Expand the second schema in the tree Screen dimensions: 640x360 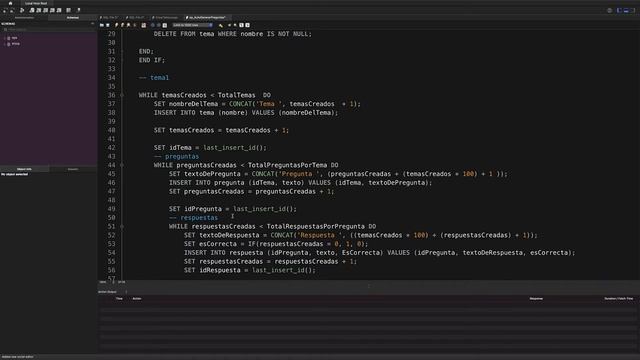click(5, 44)
